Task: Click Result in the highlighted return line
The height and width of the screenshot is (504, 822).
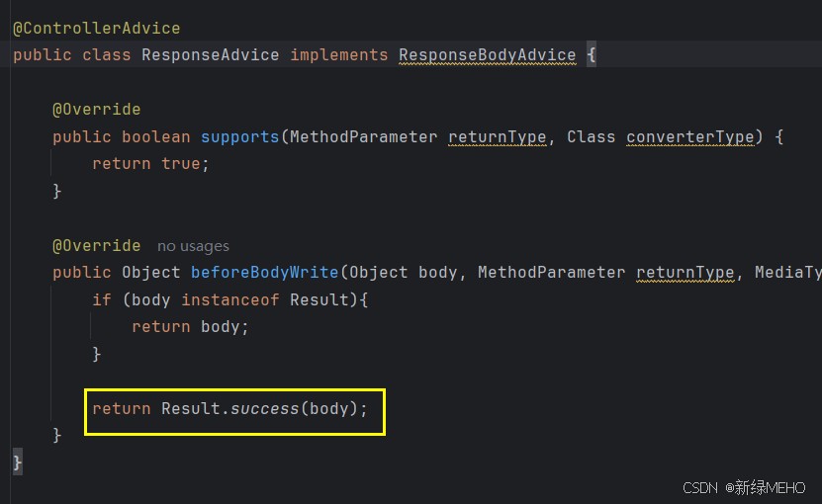Action: 190,408
